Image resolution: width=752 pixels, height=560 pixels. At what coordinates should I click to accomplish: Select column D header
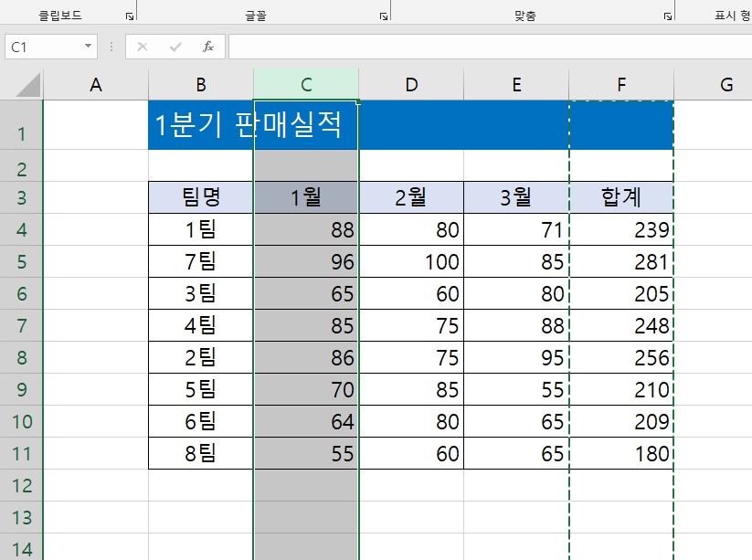(x=411, y=85)
